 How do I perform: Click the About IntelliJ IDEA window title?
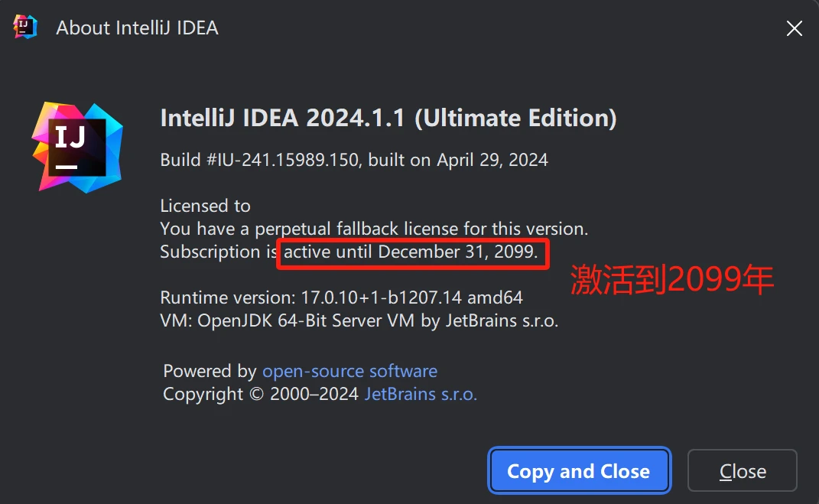[x=137, y=28]
